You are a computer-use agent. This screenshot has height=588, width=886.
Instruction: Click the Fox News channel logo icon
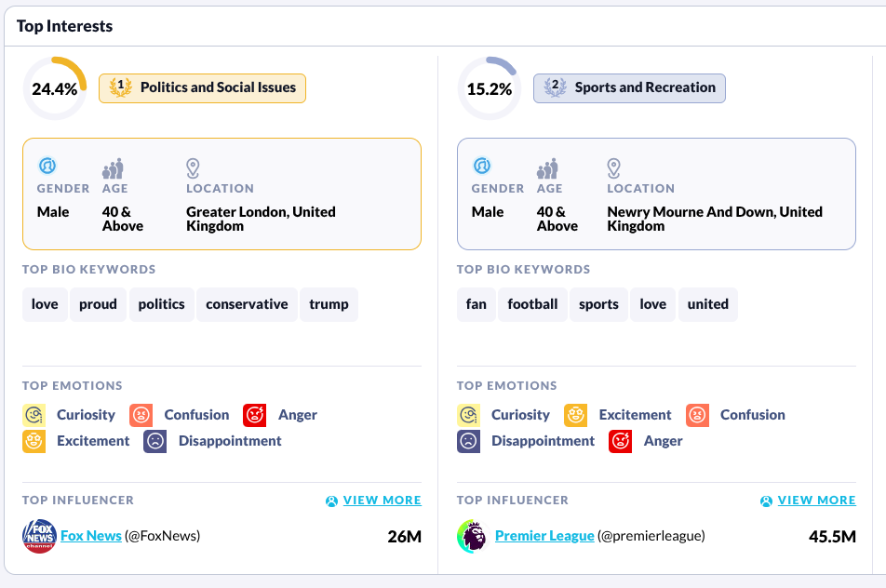tap(40, 536)
